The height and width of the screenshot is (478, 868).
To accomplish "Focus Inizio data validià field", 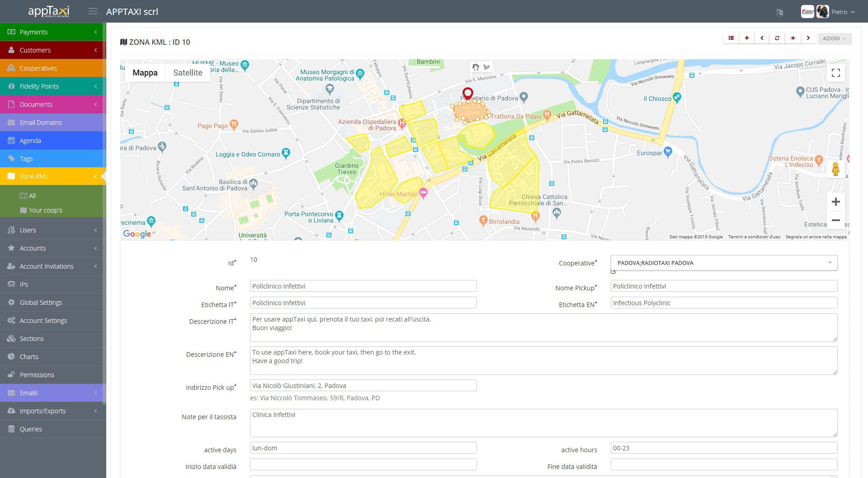I will 363,464.
